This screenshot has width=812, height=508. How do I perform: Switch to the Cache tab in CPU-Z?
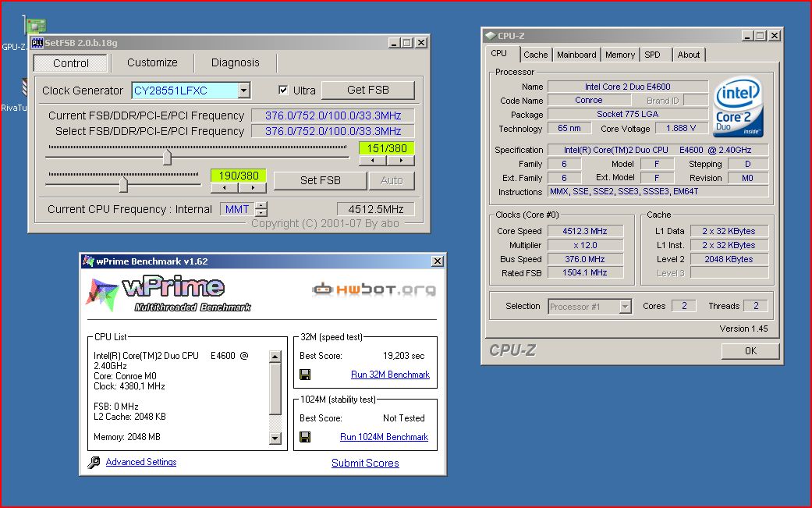click(535, 55)
